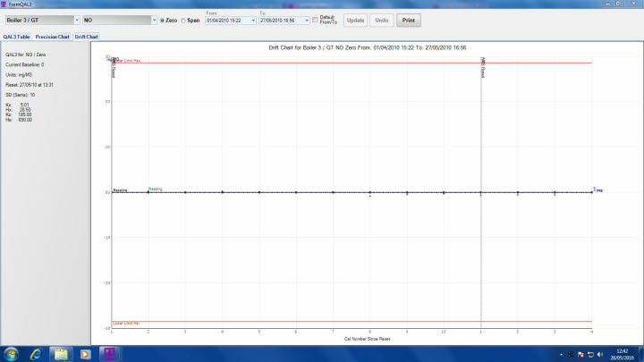Screen dimensions: 644x362
Task: Select the Span radio button
Action: point(183,20)
